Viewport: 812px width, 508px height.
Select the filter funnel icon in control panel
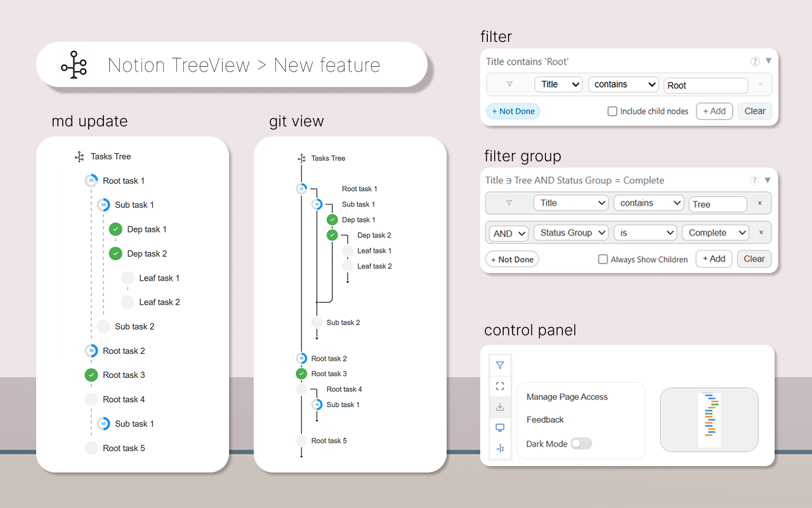coord(500,364)
